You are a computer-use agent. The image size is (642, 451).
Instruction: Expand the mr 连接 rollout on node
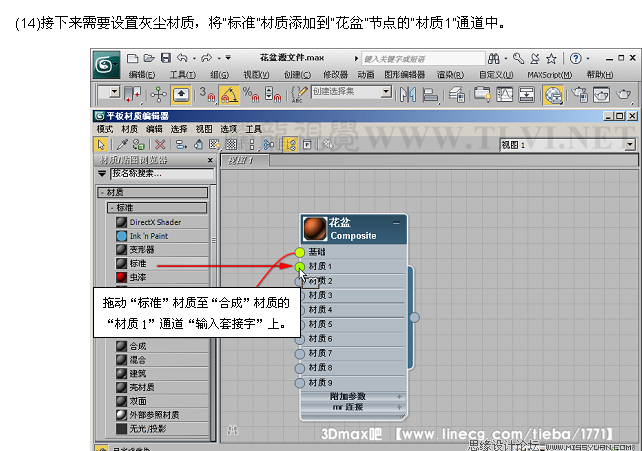pyautogui.click(x=399, y=407)
